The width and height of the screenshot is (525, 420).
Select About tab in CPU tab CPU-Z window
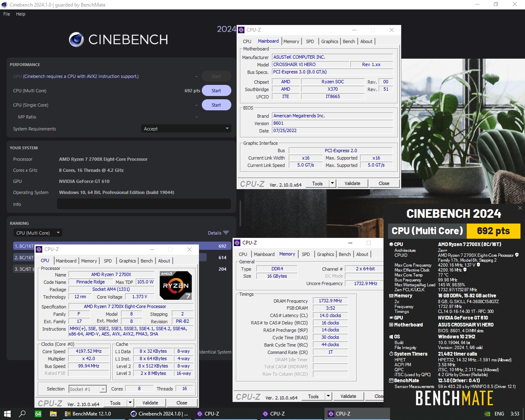point(164,261)
